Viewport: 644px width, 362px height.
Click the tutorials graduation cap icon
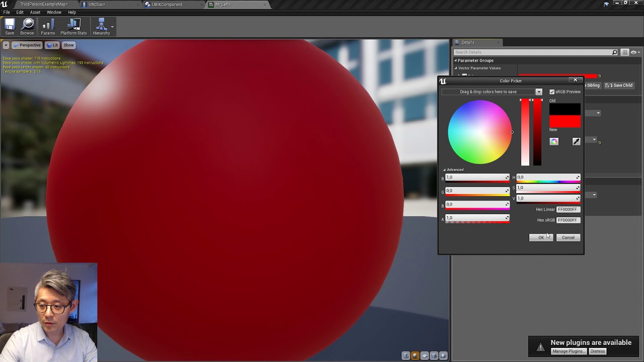tap(606, 4)
